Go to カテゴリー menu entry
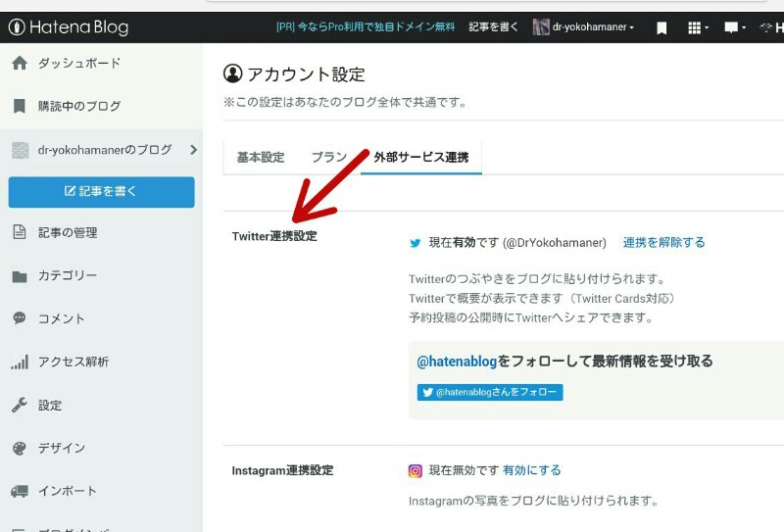Image resolution: width=784 pixels, height=532 pixels. [68, 275]
